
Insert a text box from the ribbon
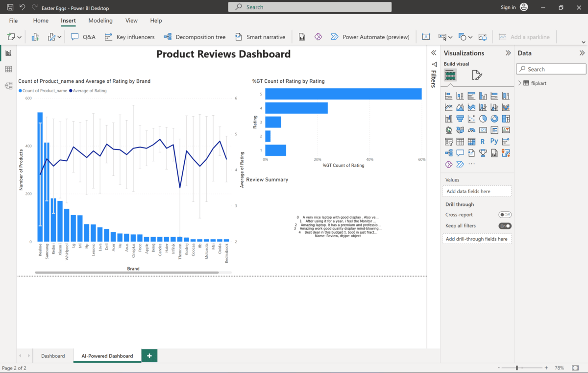pos(426,37)
